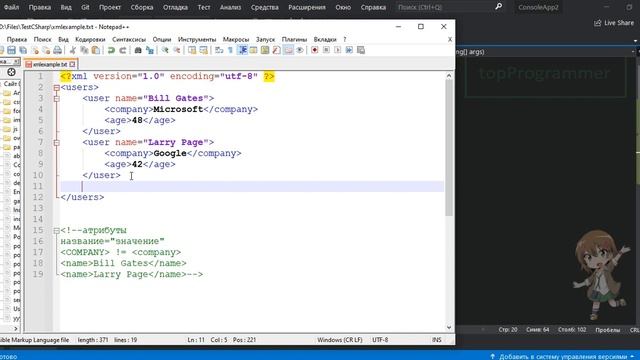This screenshot has height=360, width=640.
Task: Click the Replace toolbar icon
Action: click(150, 50)
